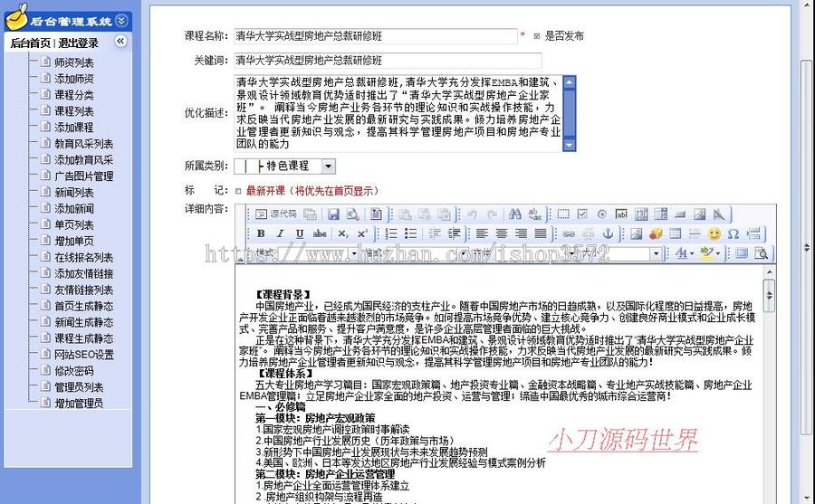Image resolution: width=815 pixels, height=504 pixels.
Task: Apply Italic formatting
Action: (x=280, y=233)
